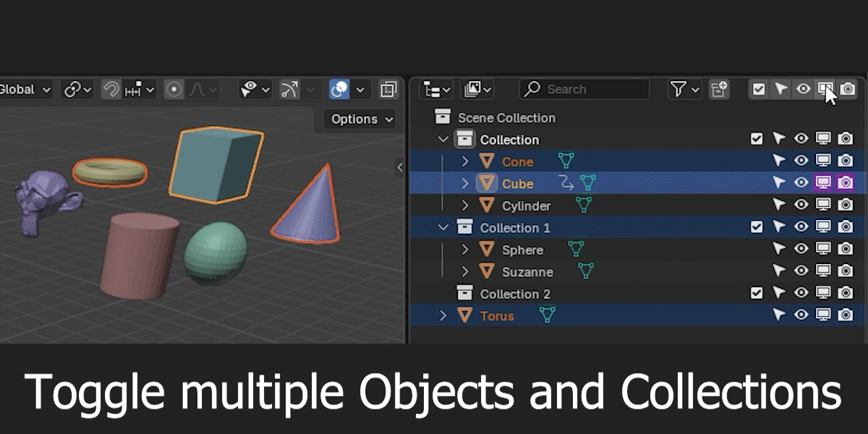Toggle the X-ray icon in viewport header
The image size is (868, 434).
[x=388, y=90]
